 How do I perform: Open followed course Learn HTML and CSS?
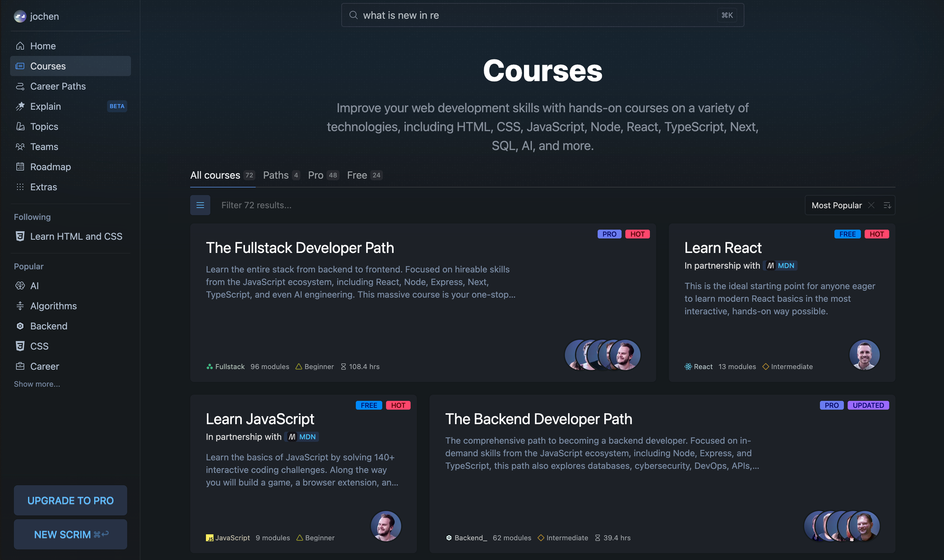point(70,236)
